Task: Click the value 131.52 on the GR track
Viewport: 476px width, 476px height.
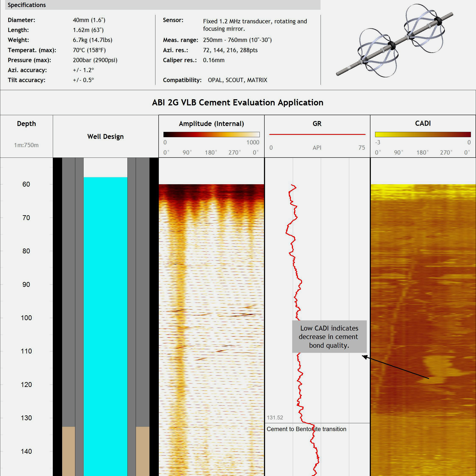Action: [275, 418]
